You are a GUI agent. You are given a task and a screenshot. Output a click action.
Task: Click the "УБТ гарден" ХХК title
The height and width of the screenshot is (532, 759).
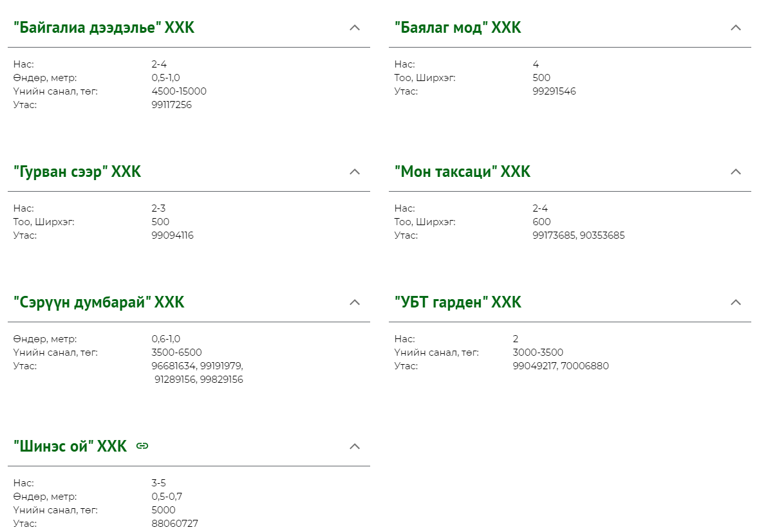click(x=458, y=302)
